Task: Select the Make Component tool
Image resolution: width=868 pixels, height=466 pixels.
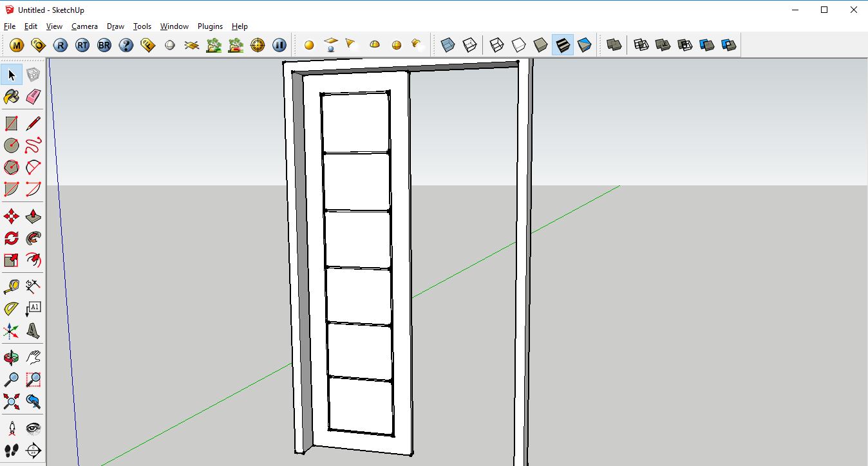Action: click(33, 75)
